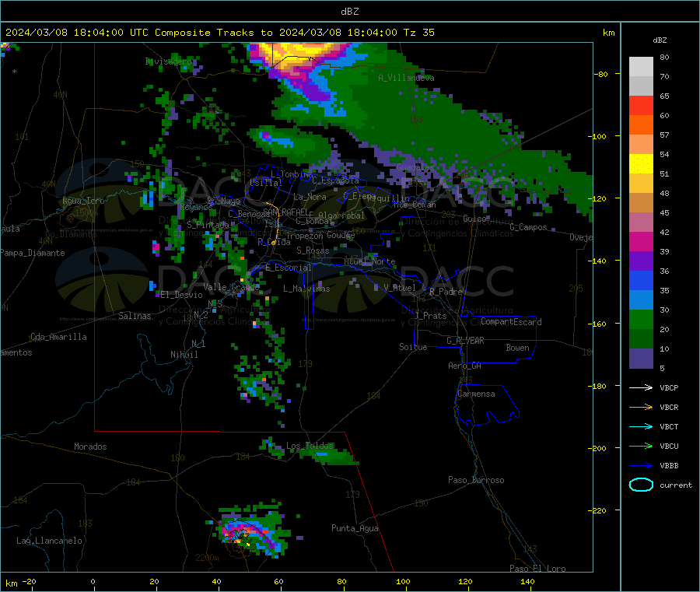Click the Paso_El_Loro map label
This screenshot has height=592, width=700.
tap(537, 569)
